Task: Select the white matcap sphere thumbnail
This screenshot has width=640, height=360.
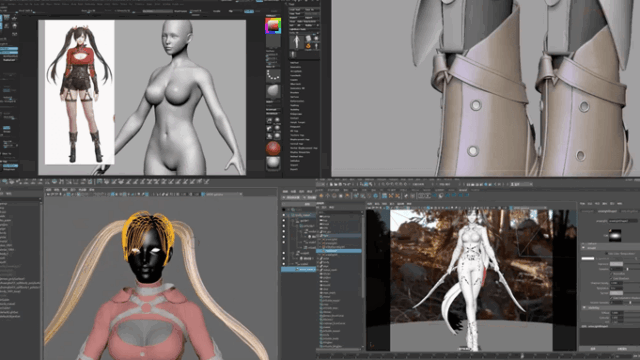Action: click(x=273, y=163)
